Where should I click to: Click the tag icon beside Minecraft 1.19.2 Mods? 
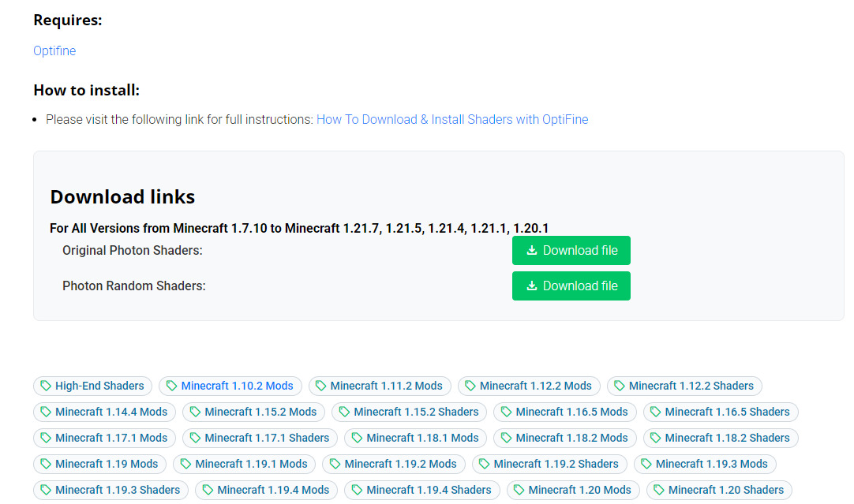(x=335, y=465)
